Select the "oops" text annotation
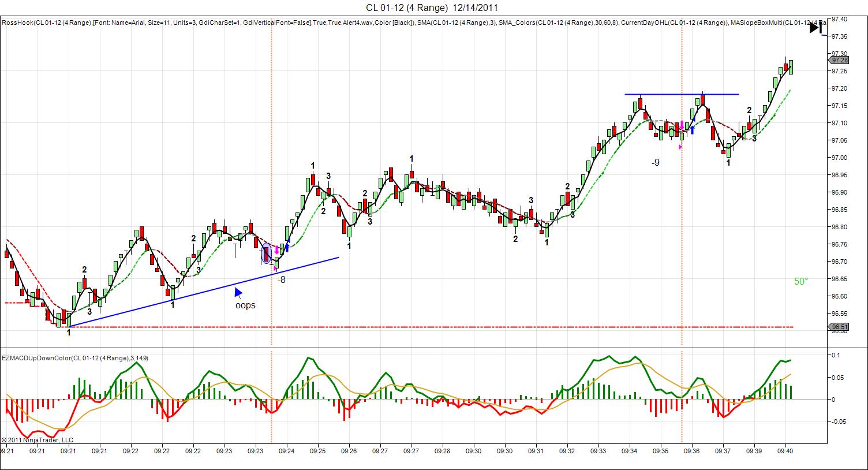The height and width of the screenshot is (470, 868). 245,305
